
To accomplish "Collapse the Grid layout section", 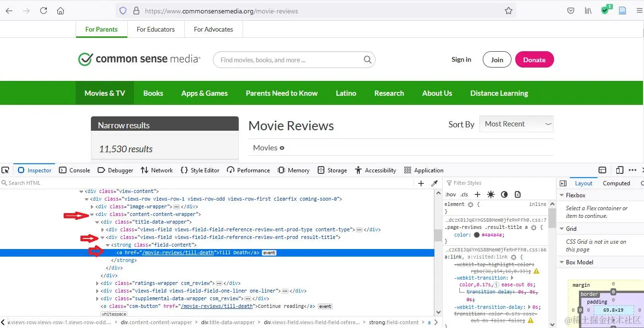I will (x=561, y=229).
